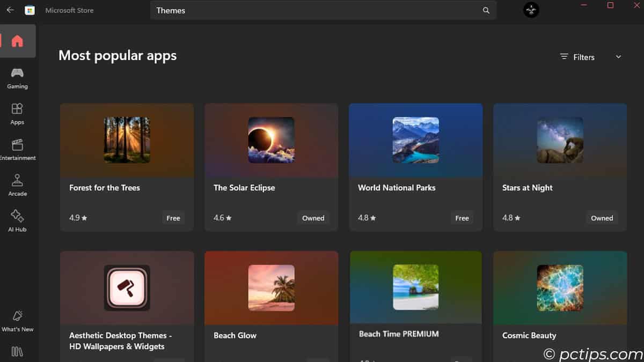Click the Microsoft Store logo
Viewport: 644px width, 362px height.
click(x=30, y=10)
